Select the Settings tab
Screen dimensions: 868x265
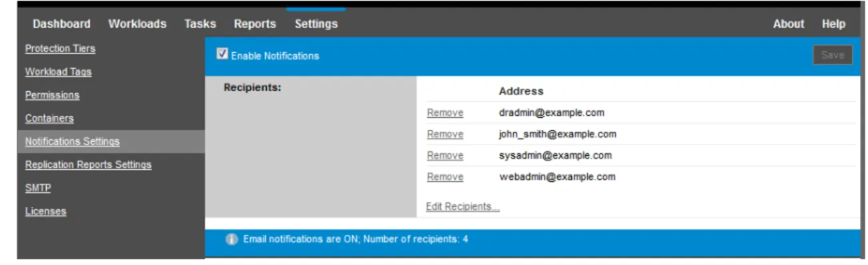tap(316, 24)
